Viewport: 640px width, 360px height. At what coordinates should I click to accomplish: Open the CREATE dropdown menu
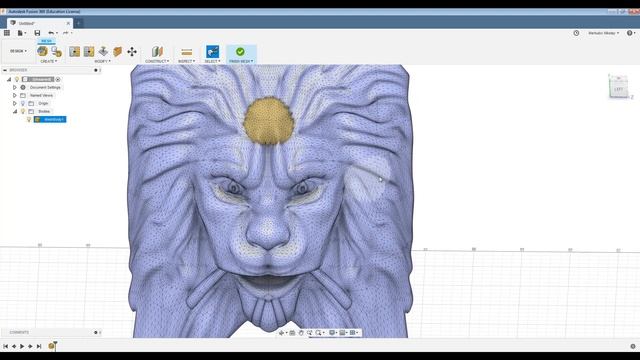coord(49,61)
